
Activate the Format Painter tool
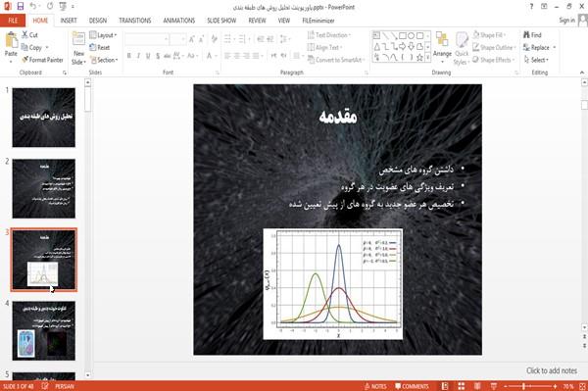pyautogui.click(x=42, y=60)
